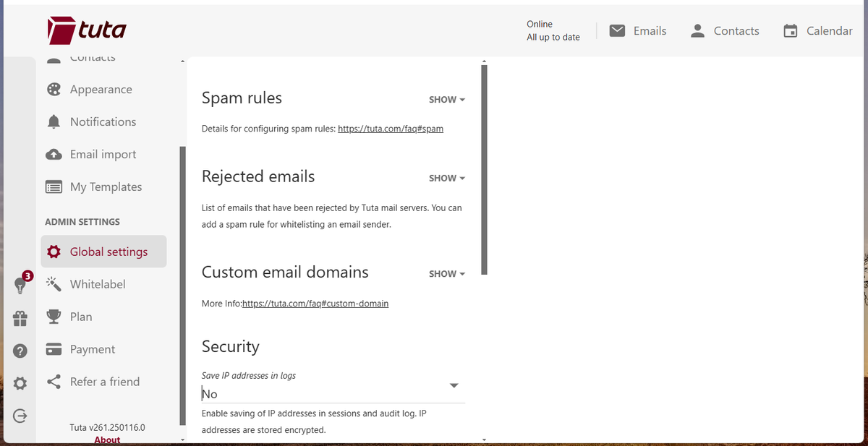Open the Save IP addresses dropdown
Image resolution: width=868 pixels, height=446 pixels.
[454, 386]
